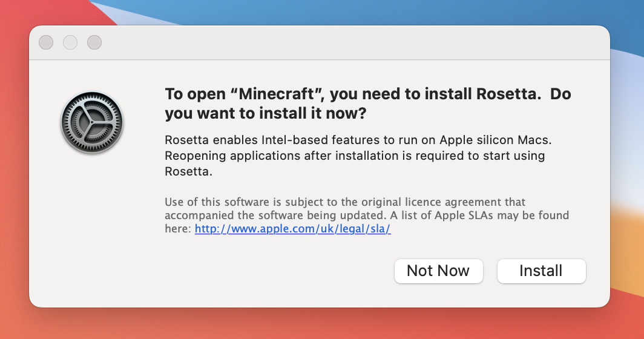Click the greyed-out minimize window button
This screenshot has height=339, width=644.
coord(70,42)
